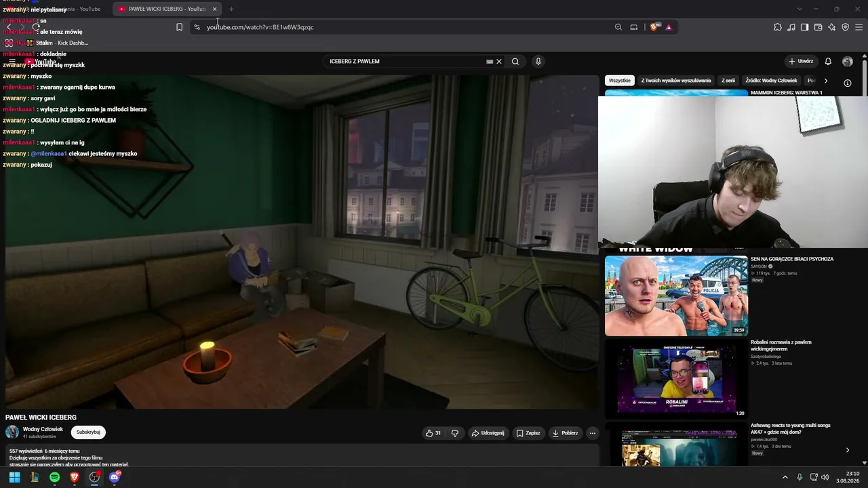
Task: Open the Ashswag reacts video title
Action: coord(791,428)
